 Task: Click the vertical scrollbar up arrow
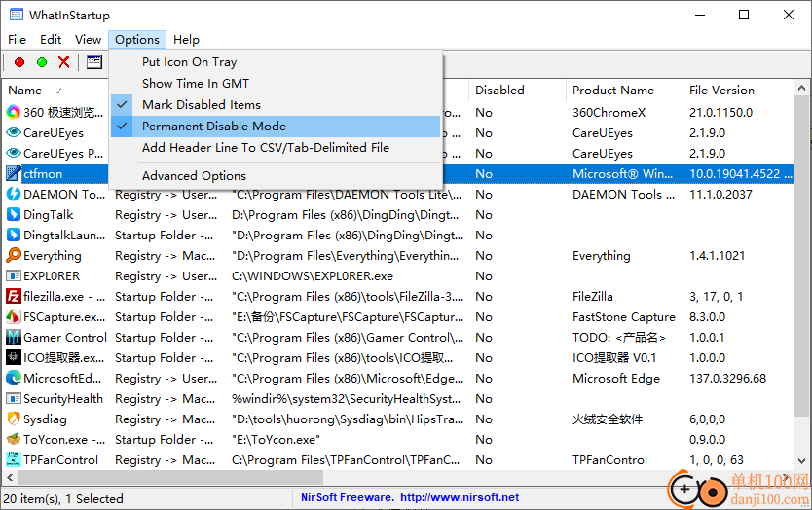point(801,88)
